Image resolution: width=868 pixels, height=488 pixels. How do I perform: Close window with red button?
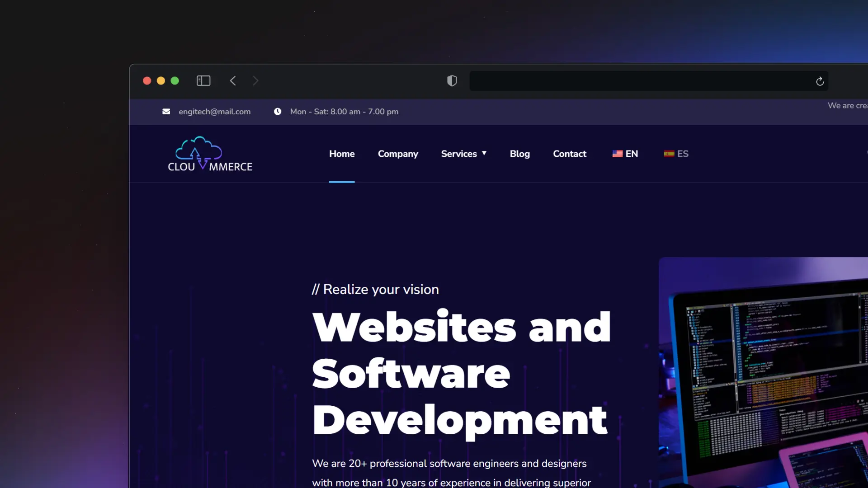(147, 81)
